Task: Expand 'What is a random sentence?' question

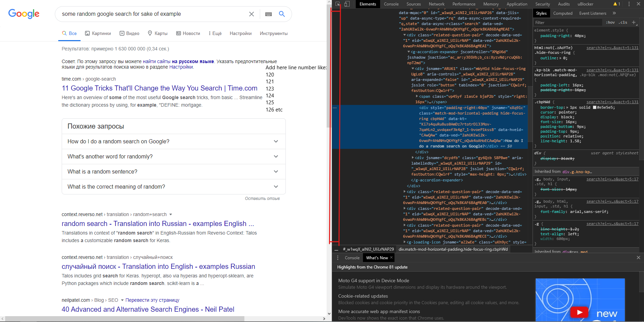Action: pos(174,171)
